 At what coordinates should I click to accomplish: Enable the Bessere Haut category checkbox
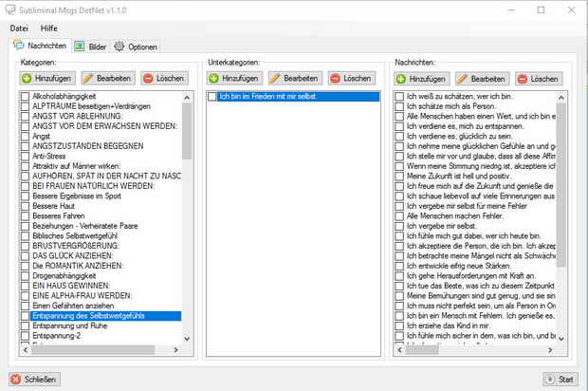[25, 206]
